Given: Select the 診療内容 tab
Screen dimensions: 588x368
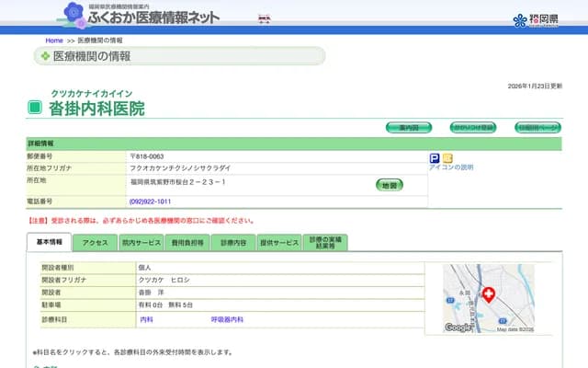Looking at the screenshot, I should click(x=233, y=243).
